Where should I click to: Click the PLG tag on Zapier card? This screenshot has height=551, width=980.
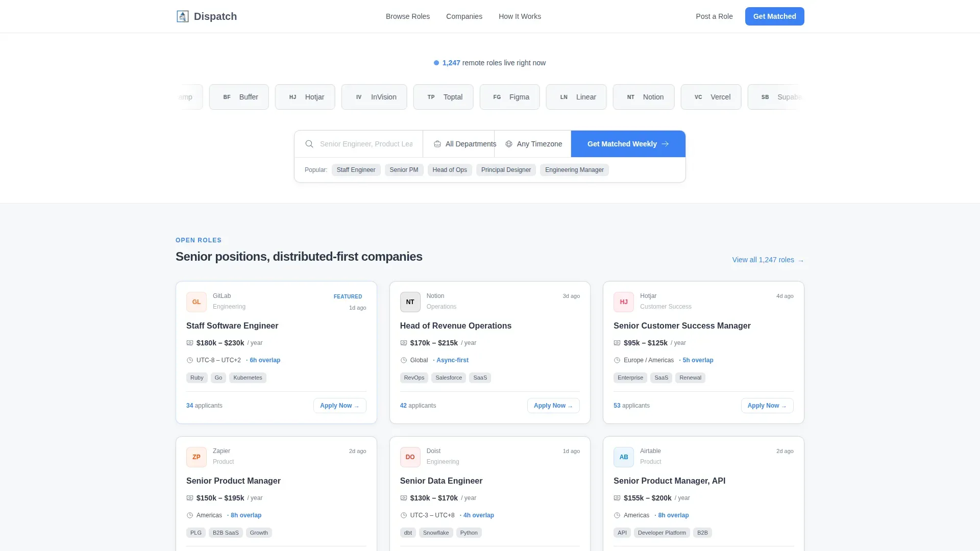coord(196,533)
